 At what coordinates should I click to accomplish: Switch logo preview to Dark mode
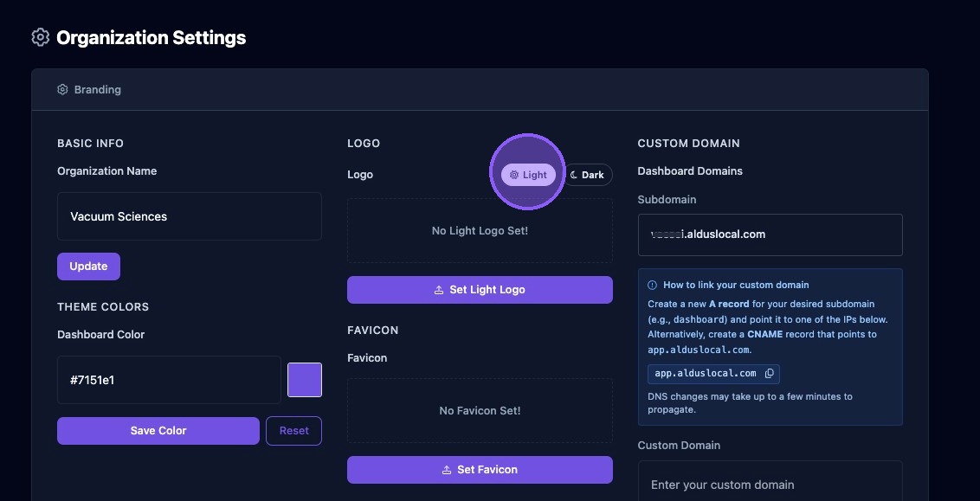(x=588, y=175)
